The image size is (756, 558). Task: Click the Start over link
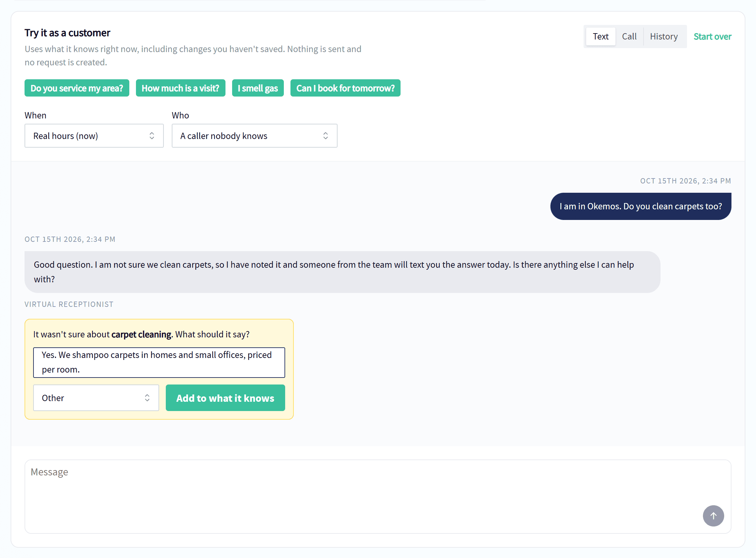(x=712, y=36)
